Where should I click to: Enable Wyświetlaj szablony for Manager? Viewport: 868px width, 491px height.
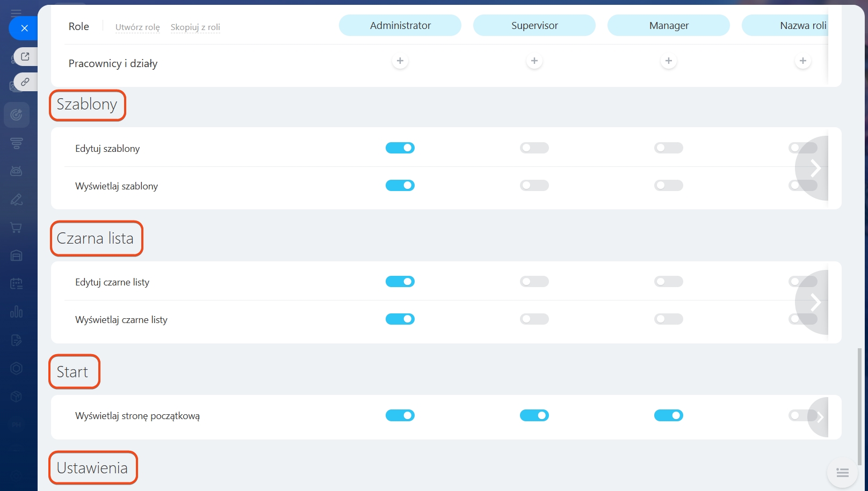[669, 185]
